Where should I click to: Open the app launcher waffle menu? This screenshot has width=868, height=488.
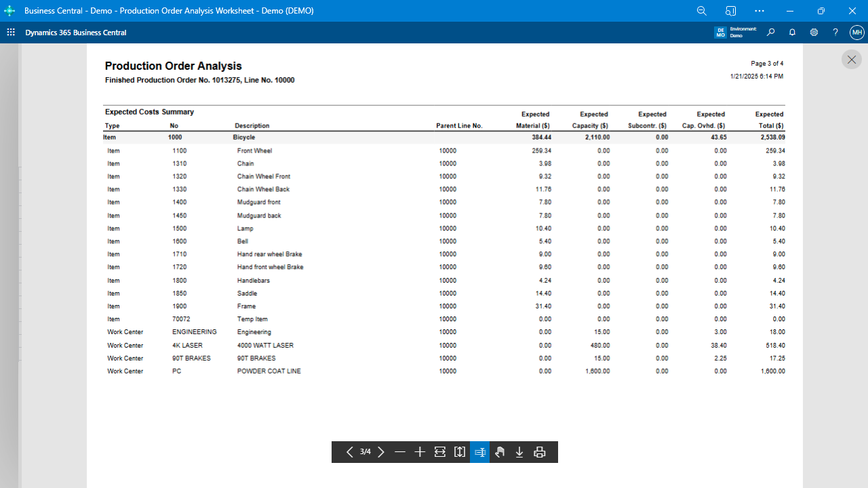[11, 33]
